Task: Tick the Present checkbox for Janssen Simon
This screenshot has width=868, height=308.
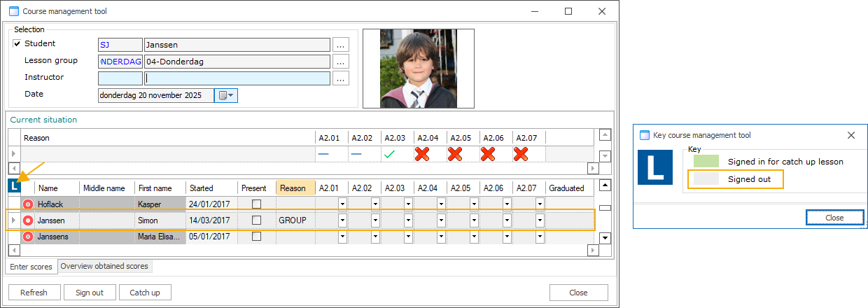Action: 257,220
